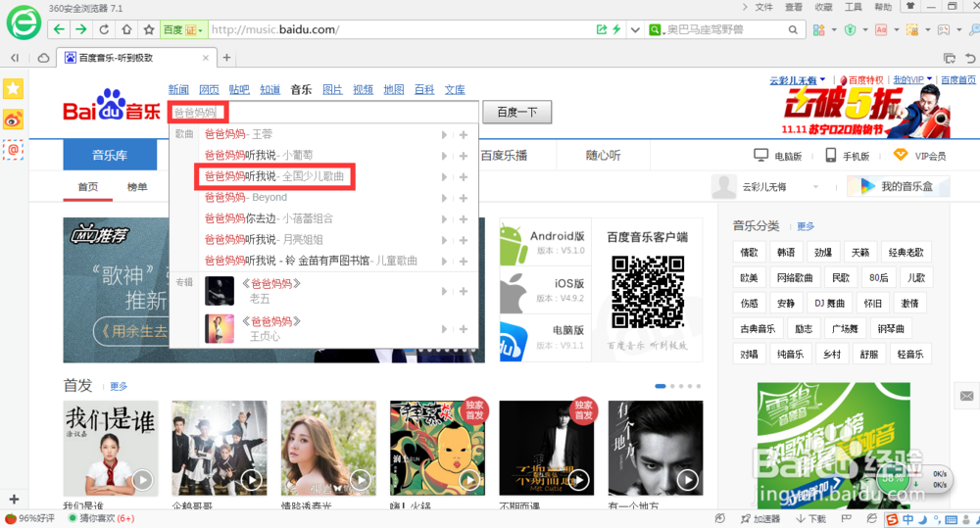
Task: Add 爸爸妈妈 - 王蓉 with plus icon
Action: click(x=464, y=134)
